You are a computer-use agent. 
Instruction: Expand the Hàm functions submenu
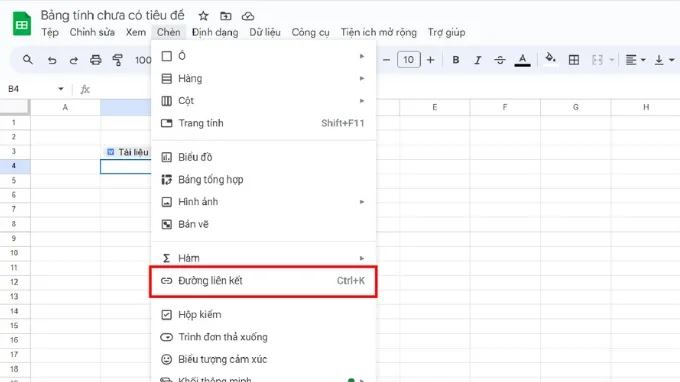(263, 258)
